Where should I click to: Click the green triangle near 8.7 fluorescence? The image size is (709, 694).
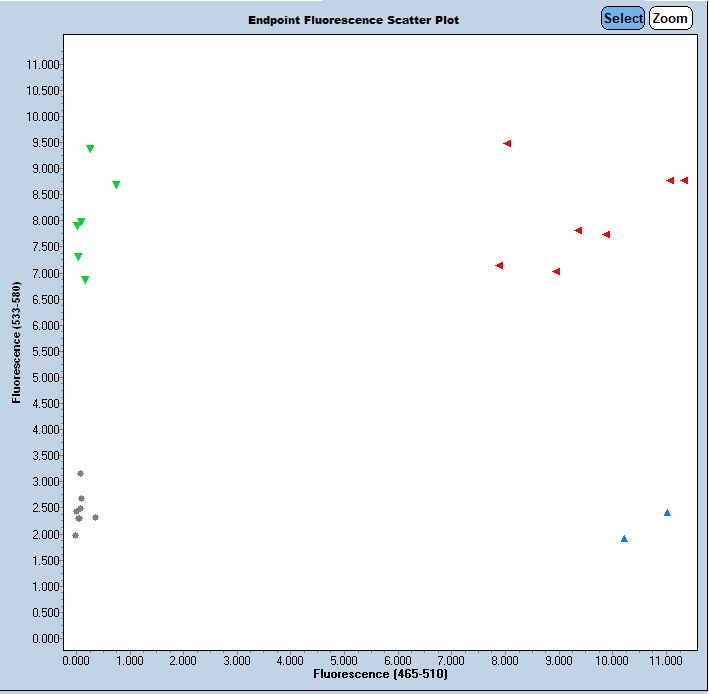116,184
